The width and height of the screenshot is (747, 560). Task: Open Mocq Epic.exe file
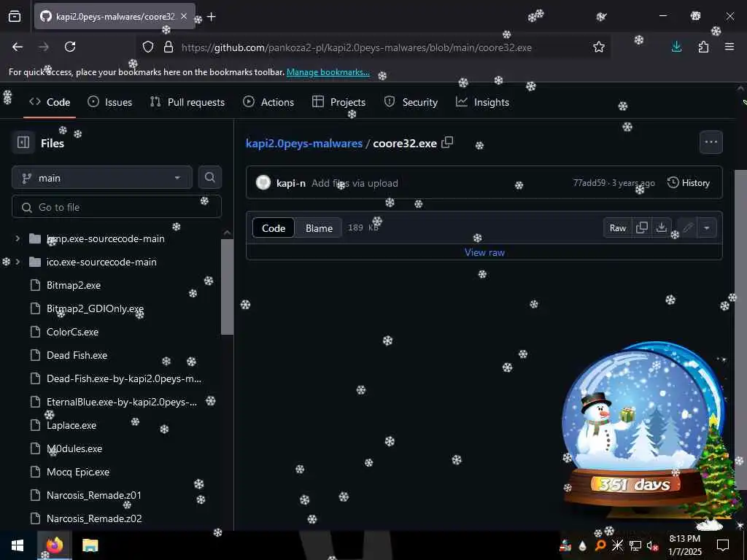(x=77, y=472)
